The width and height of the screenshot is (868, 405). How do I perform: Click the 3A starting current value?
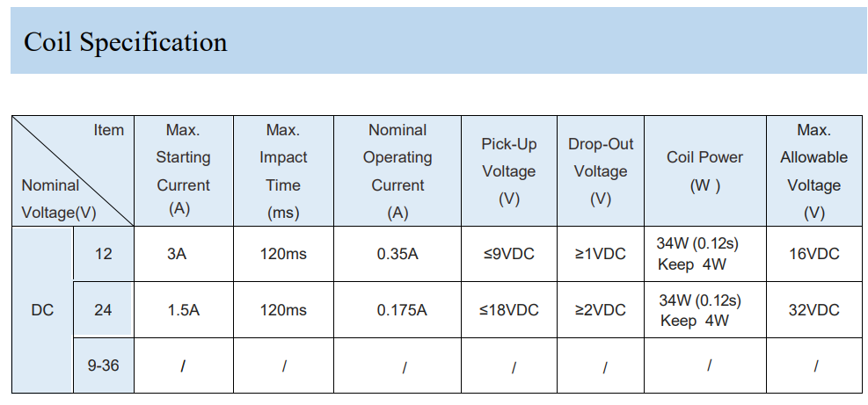177,254
